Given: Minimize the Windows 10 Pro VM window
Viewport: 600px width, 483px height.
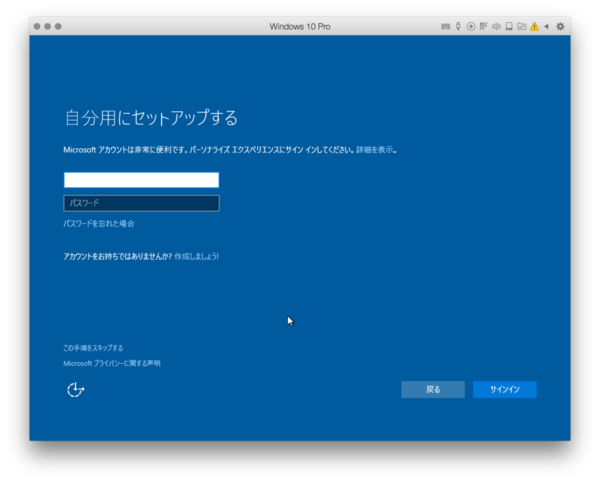Looking at the screenshot, I should click(47, 26).
